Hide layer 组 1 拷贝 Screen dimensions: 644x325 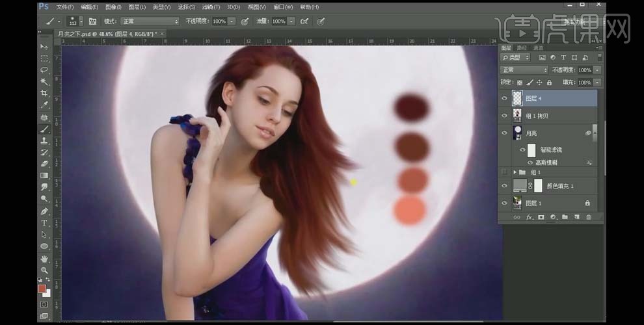(504, 116)
